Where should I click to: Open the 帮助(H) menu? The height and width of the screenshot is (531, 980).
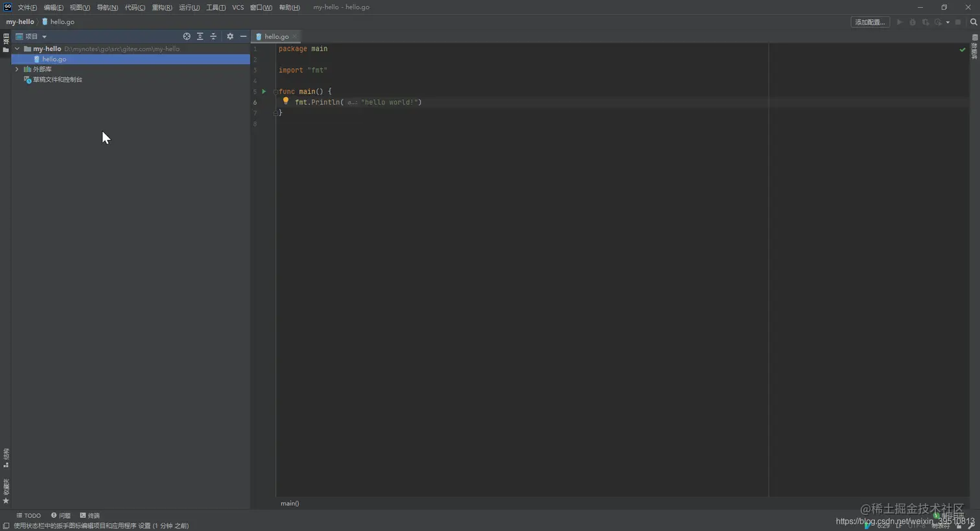(x=289, y=8)
